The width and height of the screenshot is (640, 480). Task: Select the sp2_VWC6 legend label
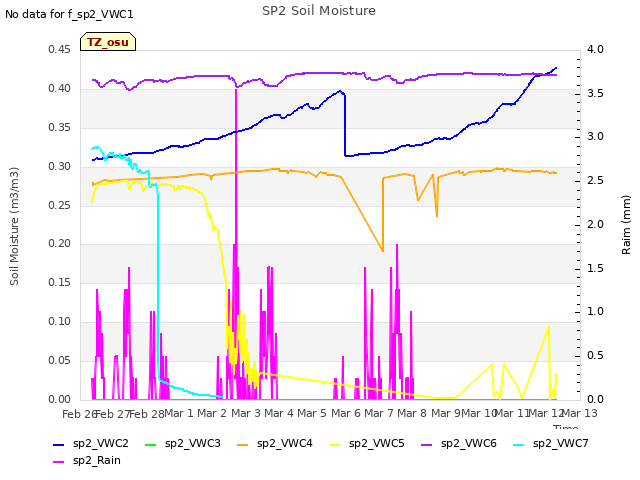pos(469,444)
